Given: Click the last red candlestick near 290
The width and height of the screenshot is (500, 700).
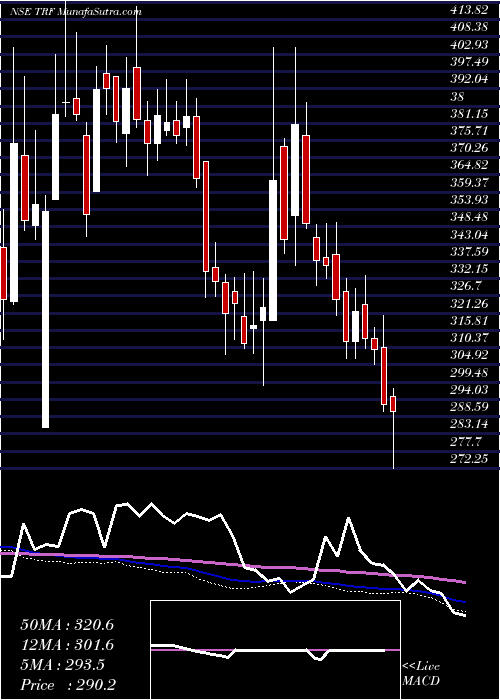Looking at the screenshot, I should 393,404.
